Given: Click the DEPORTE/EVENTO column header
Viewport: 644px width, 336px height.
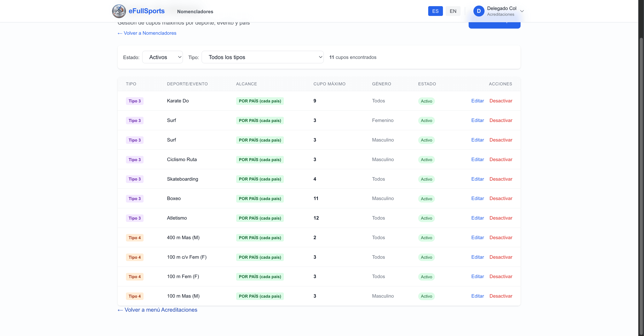Looking at the screenshot, I should [x=187, y=84].
